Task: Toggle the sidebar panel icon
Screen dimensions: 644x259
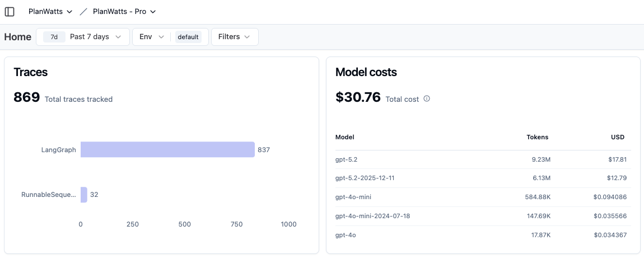Action: 10,12
